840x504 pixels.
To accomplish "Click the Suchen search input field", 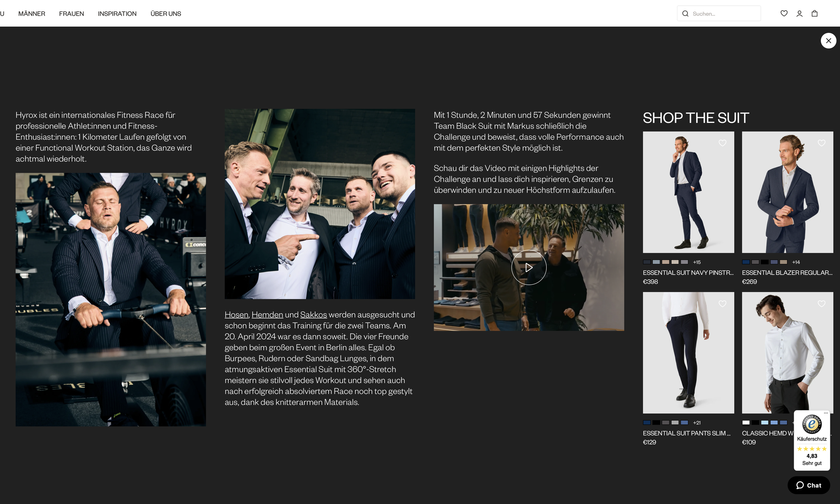I will [x=724, y=13].
